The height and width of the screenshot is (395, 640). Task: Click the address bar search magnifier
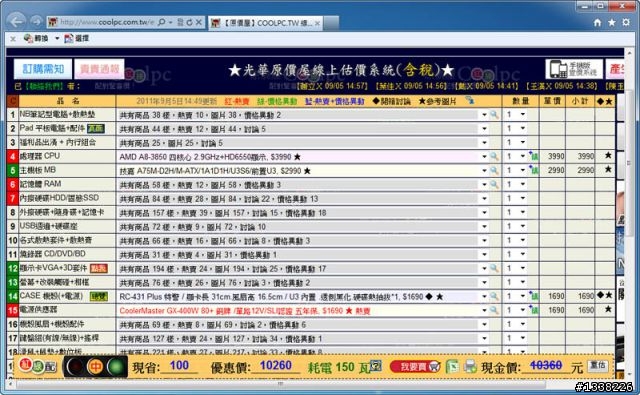click(x=162, y=22)
